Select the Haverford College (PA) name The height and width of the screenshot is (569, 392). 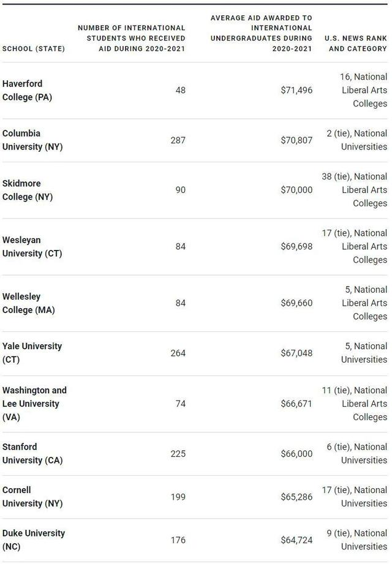point(27,90)
